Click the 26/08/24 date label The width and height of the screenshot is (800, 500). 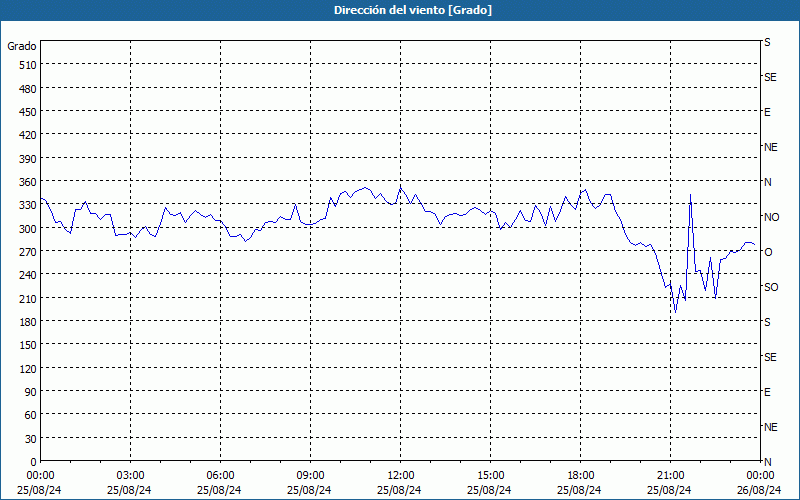[759, 490]
